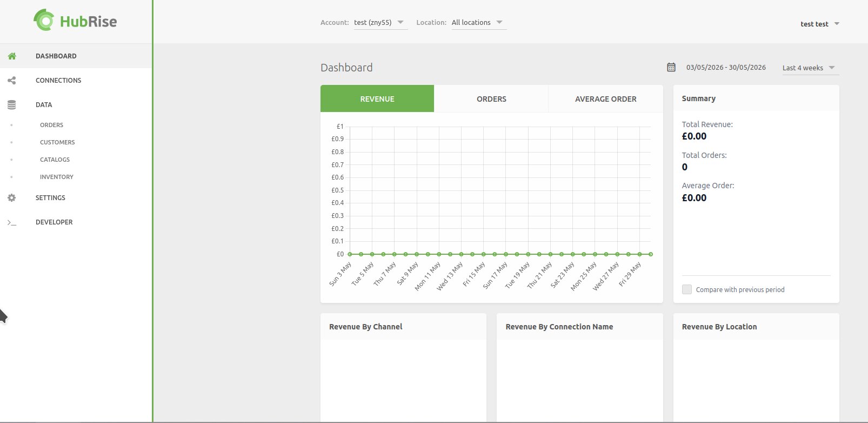The height and width of the screenshot is (423, 868).
Task: Open the test test user menu
Action: point(820,24)
